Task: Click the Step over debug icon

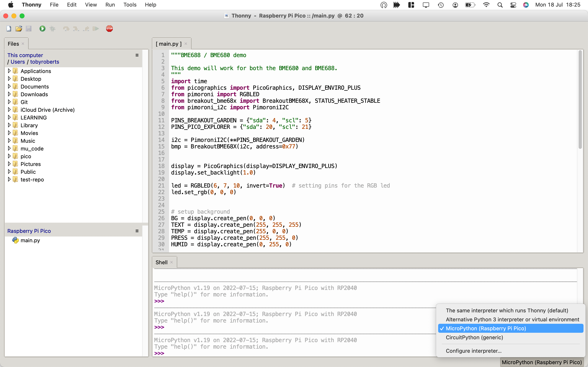Action: point(66,29)
